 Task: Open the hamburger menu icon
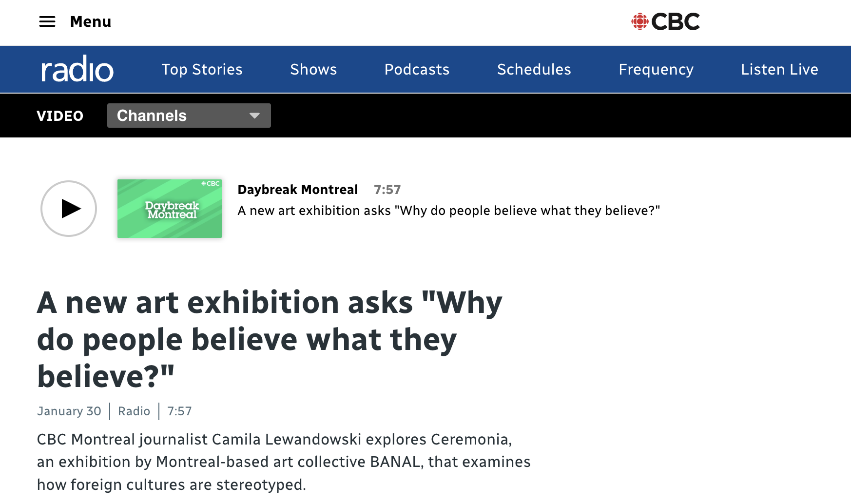coord(47,21)
